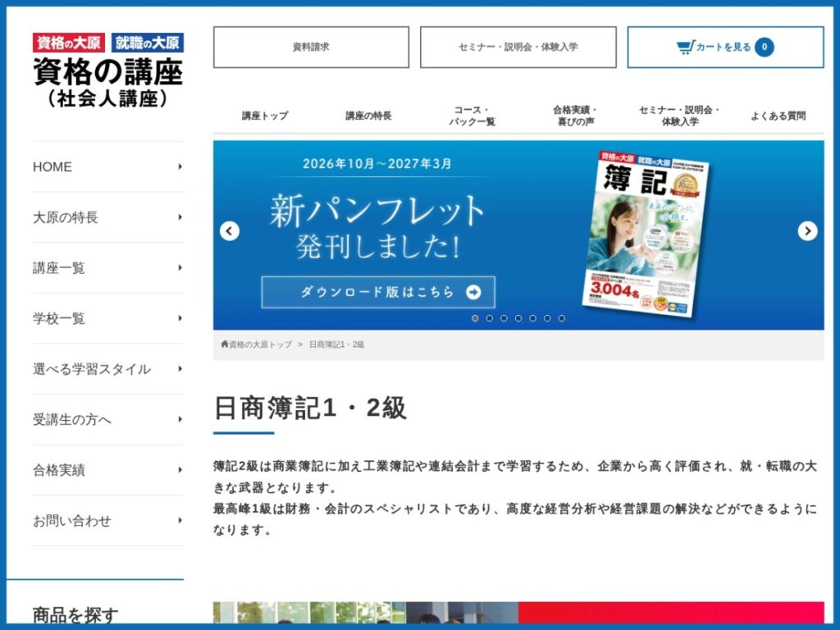Viewport: 840px width, 630px height.
Task: Click 講座一覧 sidebar menu item
Action: point(108,267)
